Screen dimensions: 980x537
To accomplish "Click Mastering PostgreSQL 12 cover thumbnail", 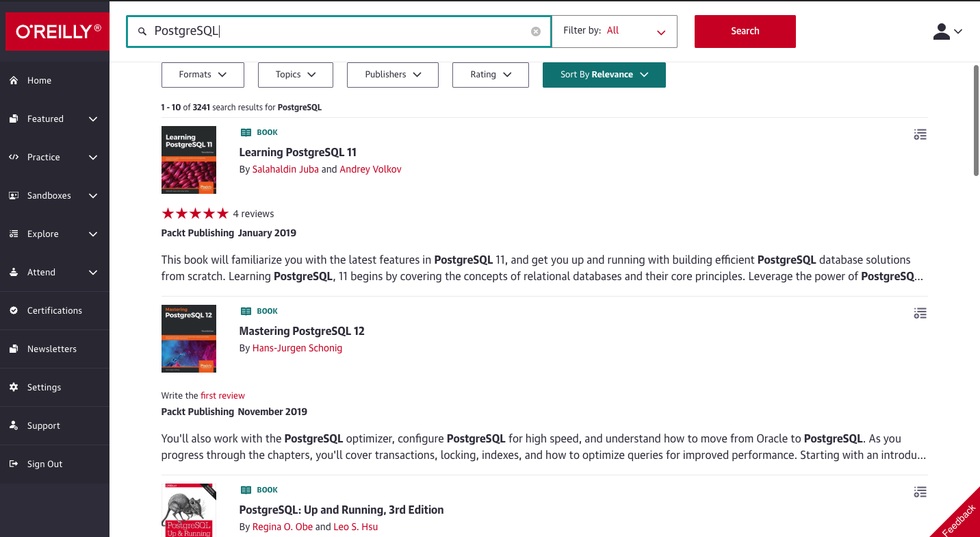I will coord(189,338).
